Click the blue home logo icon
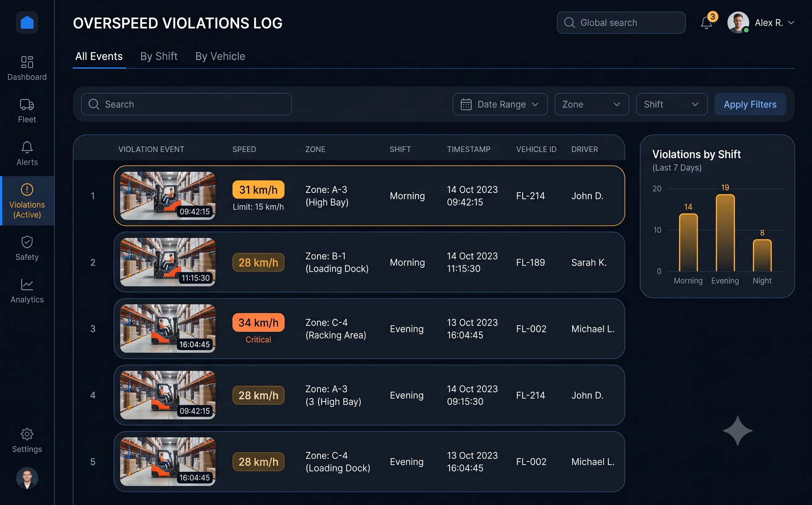Screen dimensions: 812x505 [27, 22]
